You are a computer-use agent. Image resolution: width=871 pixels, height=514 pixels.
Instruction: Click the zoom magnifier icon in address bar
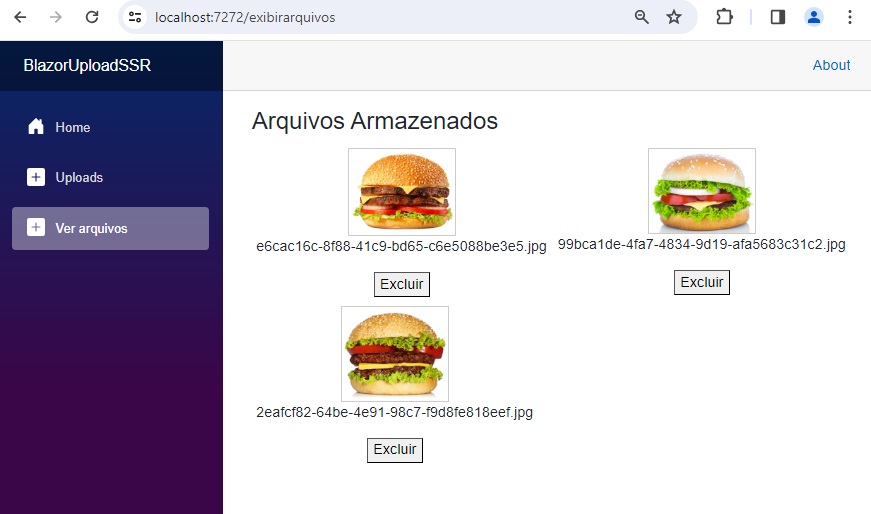point(642,17)
